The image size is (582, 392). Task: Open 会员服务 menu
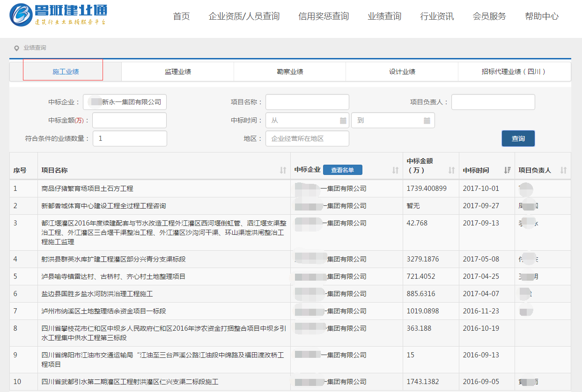click(x=489, y=16)
